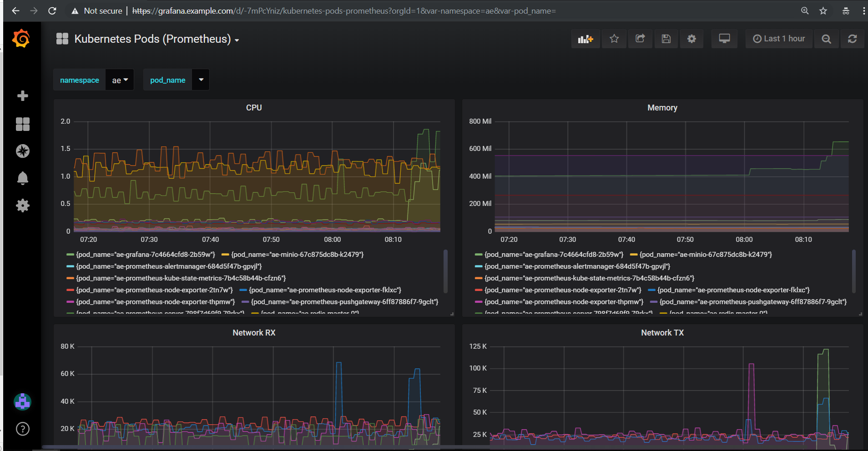This screenshot has height=451, width=868.
Task: Open the 'Last 1 hour' time picker
Action: pos(779,39)
